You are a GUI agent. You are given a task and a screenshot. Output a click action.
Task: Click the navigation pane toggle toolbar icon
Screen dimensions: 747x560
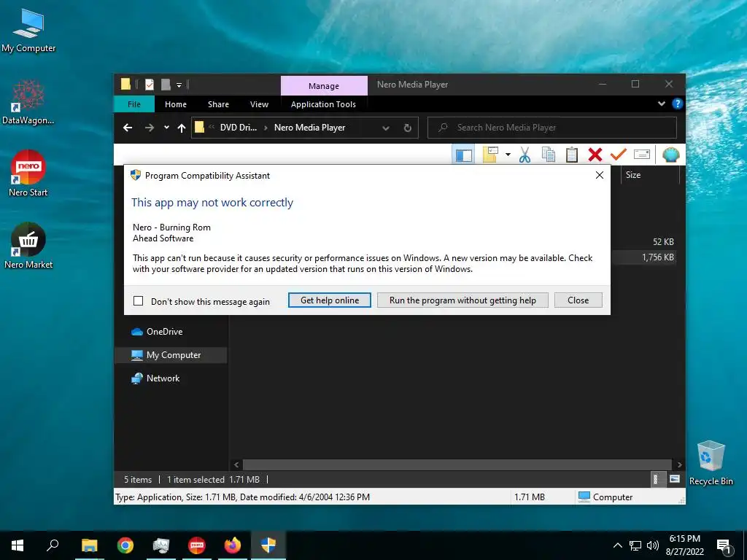(463, 155)
